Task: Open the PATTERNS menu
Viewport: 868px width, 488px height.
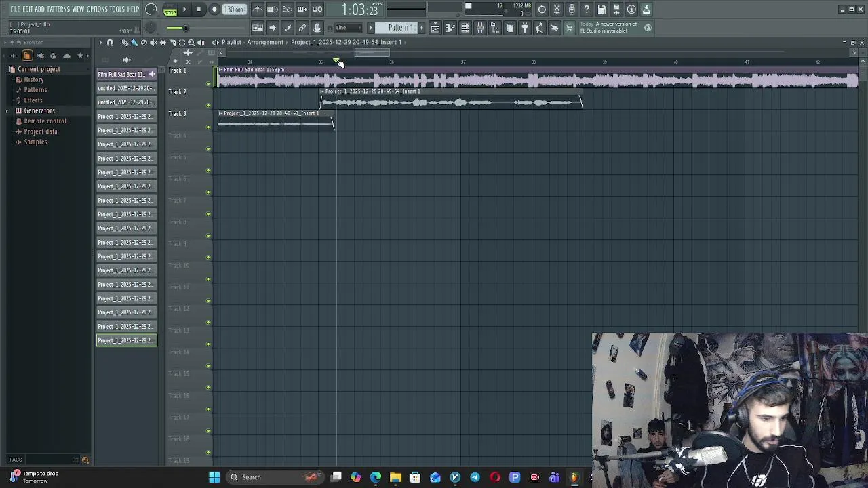Action: (58, 9)
